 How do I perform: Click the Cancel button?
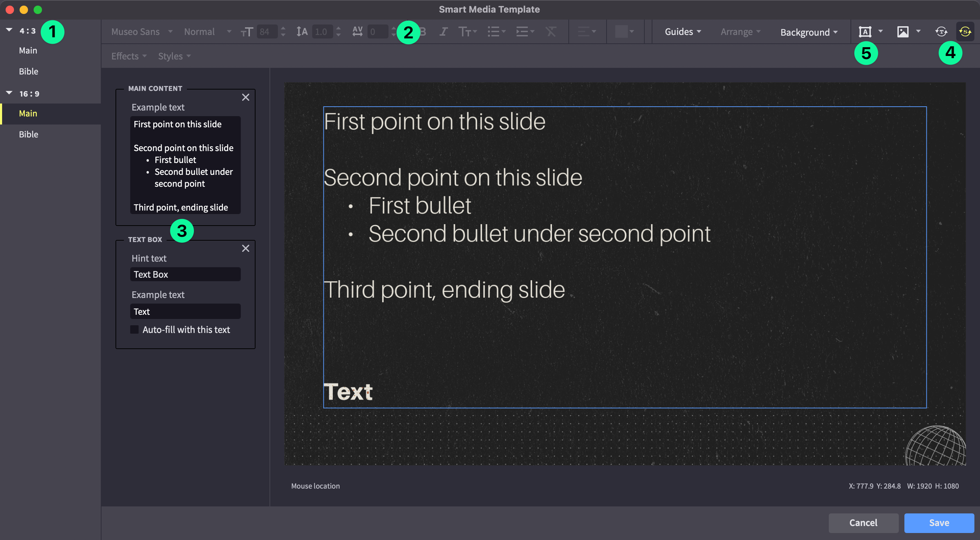pyautogui.click(x=863, y=523)
